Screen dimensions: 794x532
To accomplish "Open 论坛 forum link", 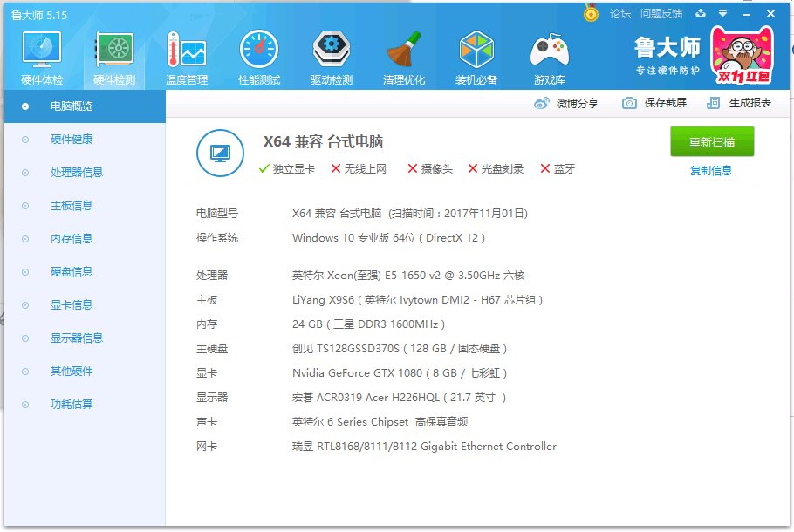I will click(620, 14).
